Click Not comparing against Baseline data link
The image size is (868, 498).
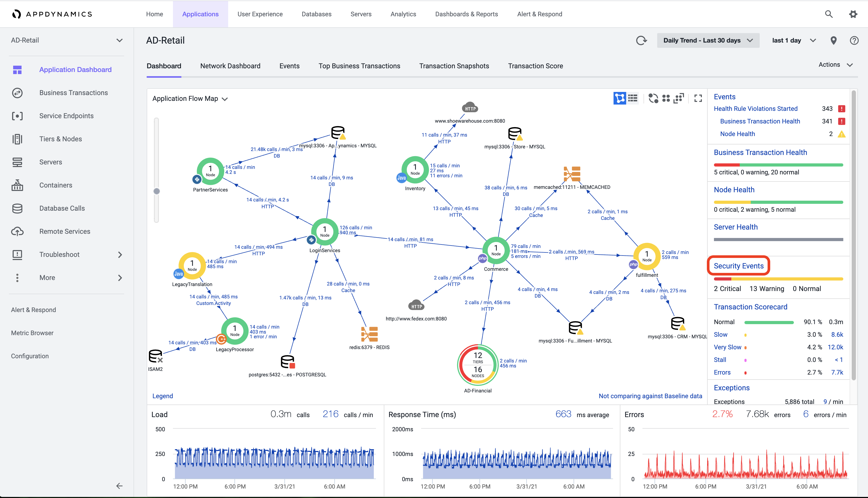click(650, 396)
